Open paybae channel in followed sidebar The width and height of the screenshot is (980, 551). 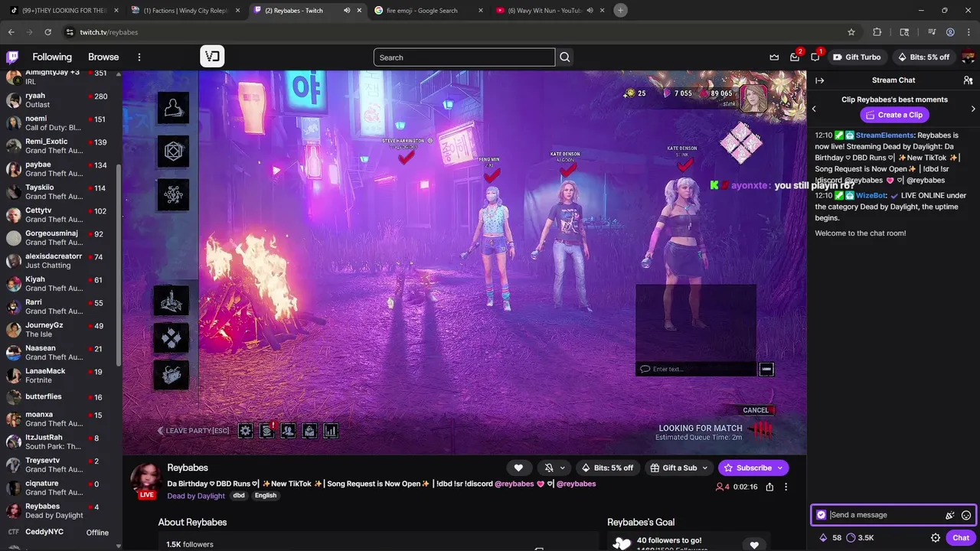pyautogui.click(x=61, y=169)
